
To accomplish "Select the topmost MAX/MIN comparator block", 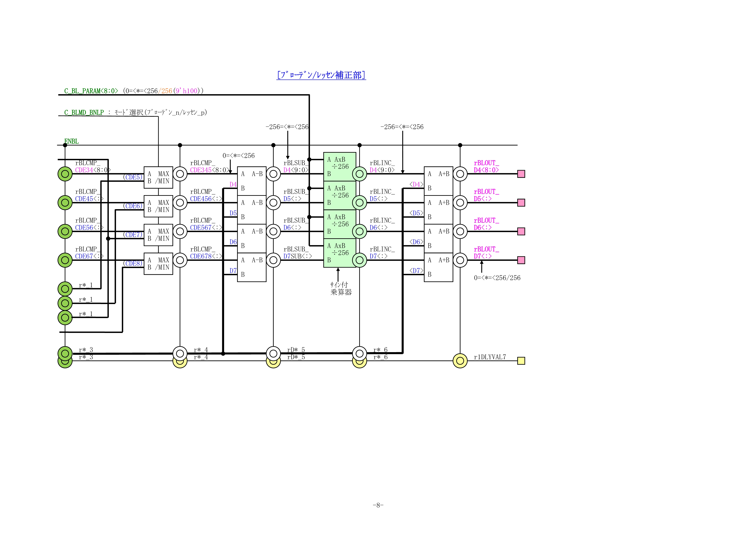I will (158, 177).
